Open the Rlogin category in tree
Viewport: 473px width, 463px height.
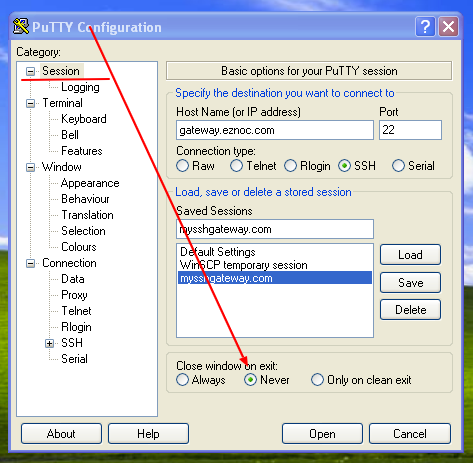[x=76, y=327]
